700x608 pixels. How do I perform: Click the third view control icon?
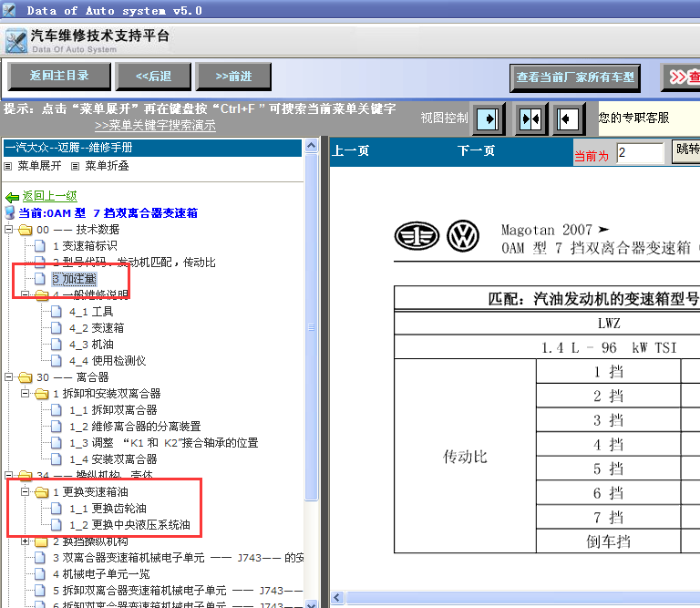[x=568, y=119]
